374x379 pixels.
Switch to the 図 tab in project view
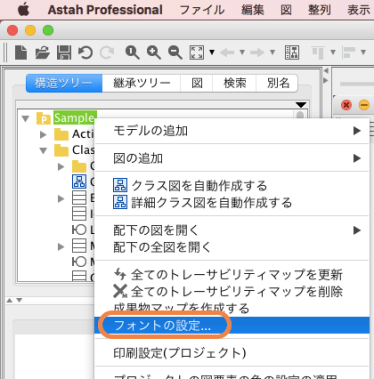[197, 83]
